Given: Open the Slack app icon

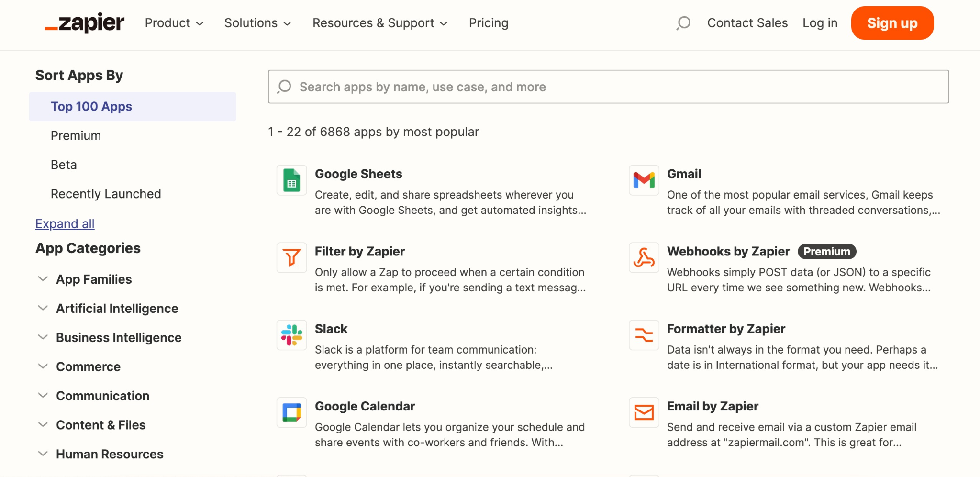Looking at the screenshot, I should coord(291,335).
